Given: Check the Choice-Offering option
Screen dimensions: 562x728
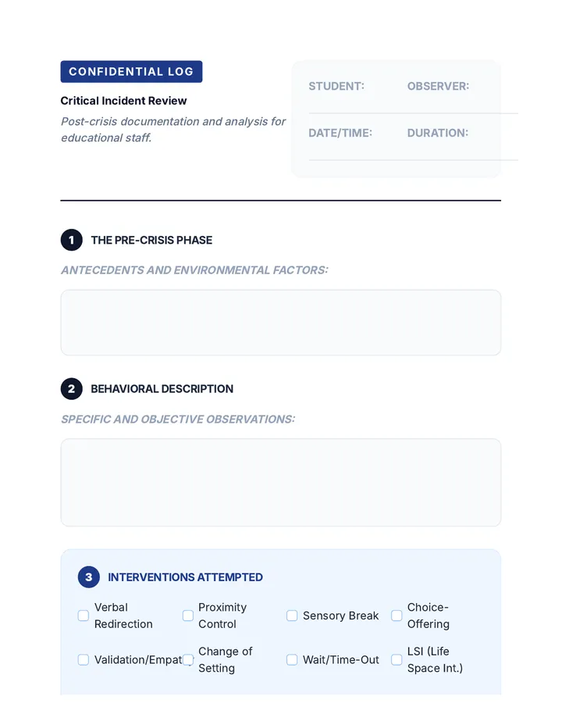Looking at the screenshot, I should click(397, 616).
